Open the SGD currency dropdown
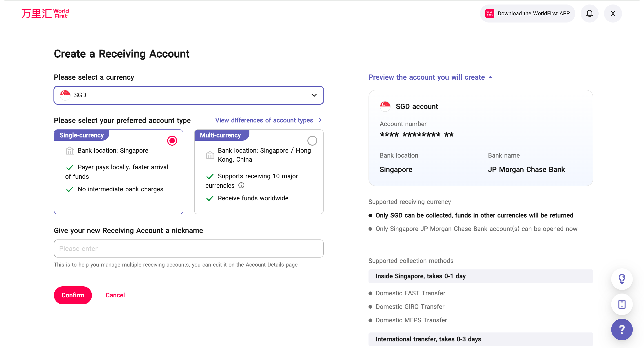Viewport: 644px width, 348px height. (189, 95)
